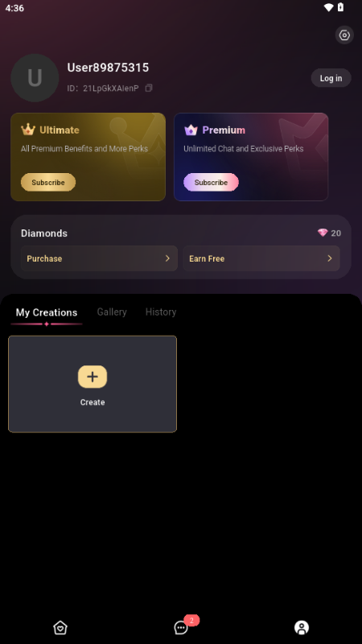
Task: Tap the Log in button
Action: pyautogui.click(x=331, y=78)
